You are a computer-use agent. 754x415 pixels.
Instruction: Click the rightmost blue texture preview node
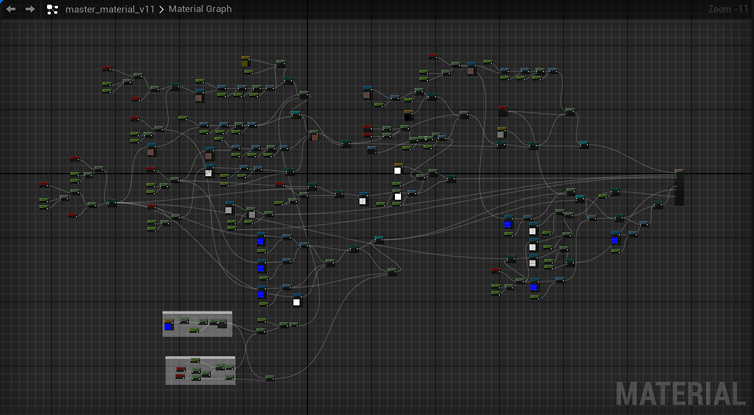[615, 239]
